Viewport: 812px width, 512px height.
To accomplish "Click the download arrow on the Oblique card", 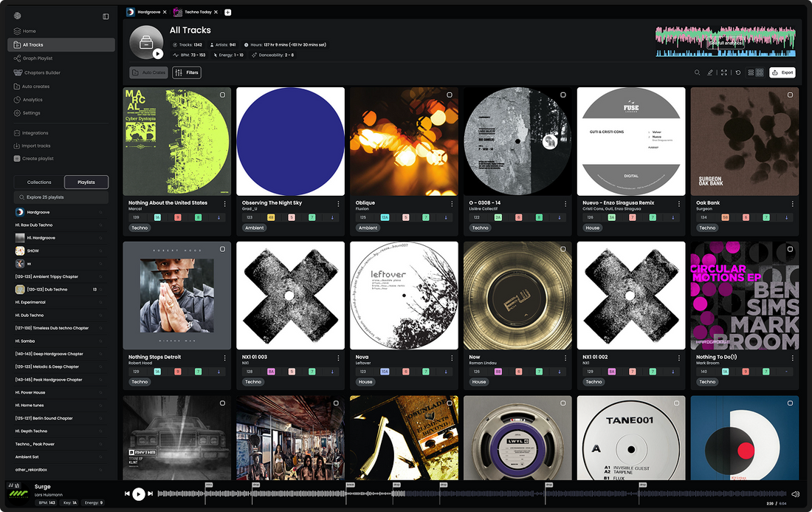I will (x=445, y=218).
